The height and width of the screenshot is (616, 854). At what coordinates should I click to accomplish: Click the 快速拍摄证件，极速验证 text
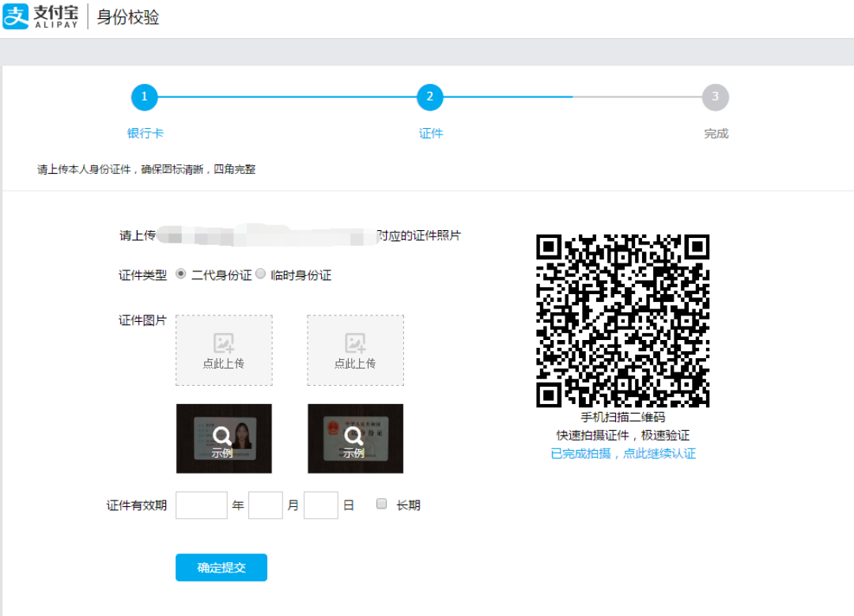(622, 435)
